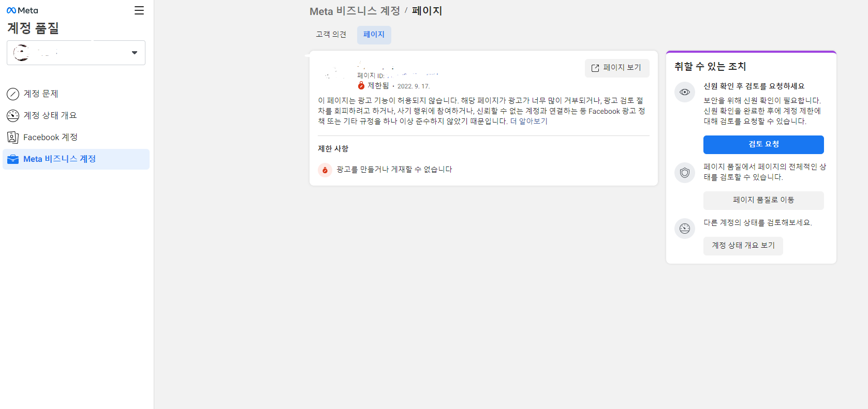The image size is (868, 409).
Task: Click gauge icon near 다른 계정의 상태
Action: (685, 229)
